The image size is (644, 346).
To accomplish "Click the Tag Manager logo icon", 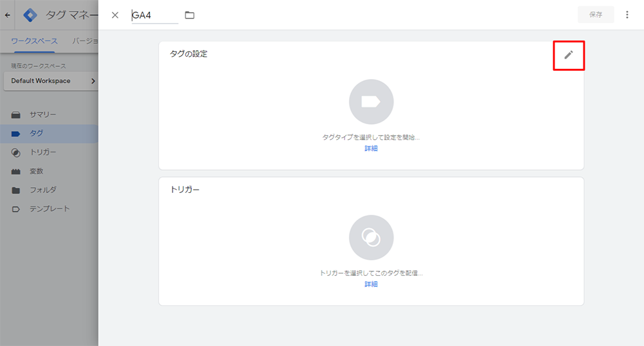I will 30,14.
